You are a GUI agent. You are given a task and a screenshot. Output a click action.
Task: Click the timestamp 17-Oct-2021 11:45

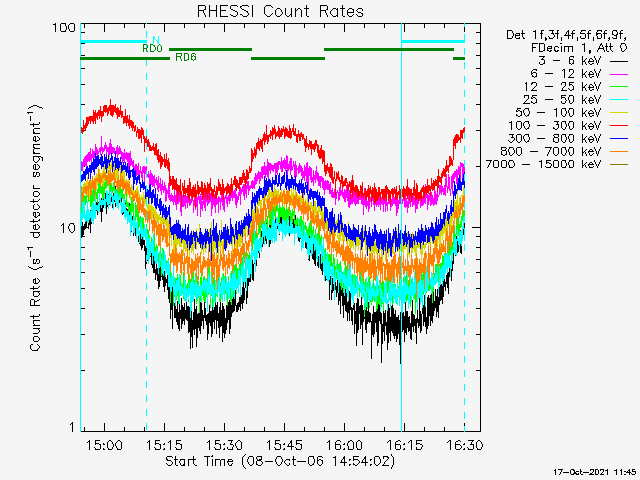595,472
